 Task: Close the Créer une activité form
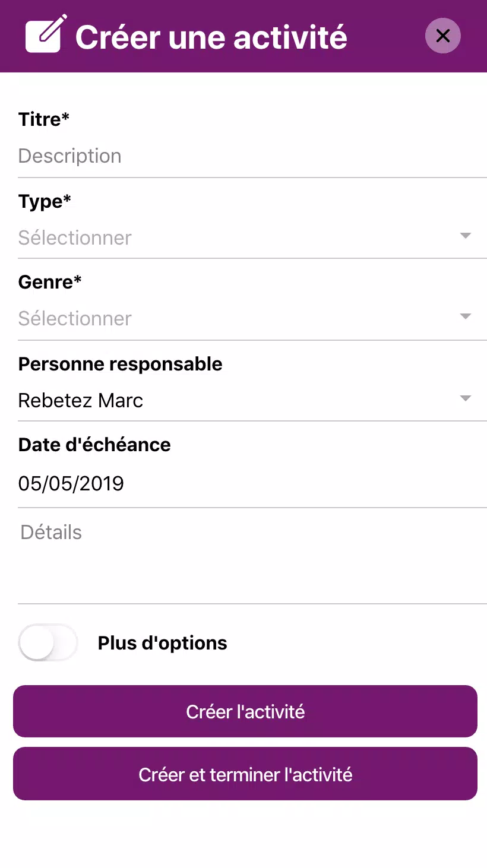[443, 36]
